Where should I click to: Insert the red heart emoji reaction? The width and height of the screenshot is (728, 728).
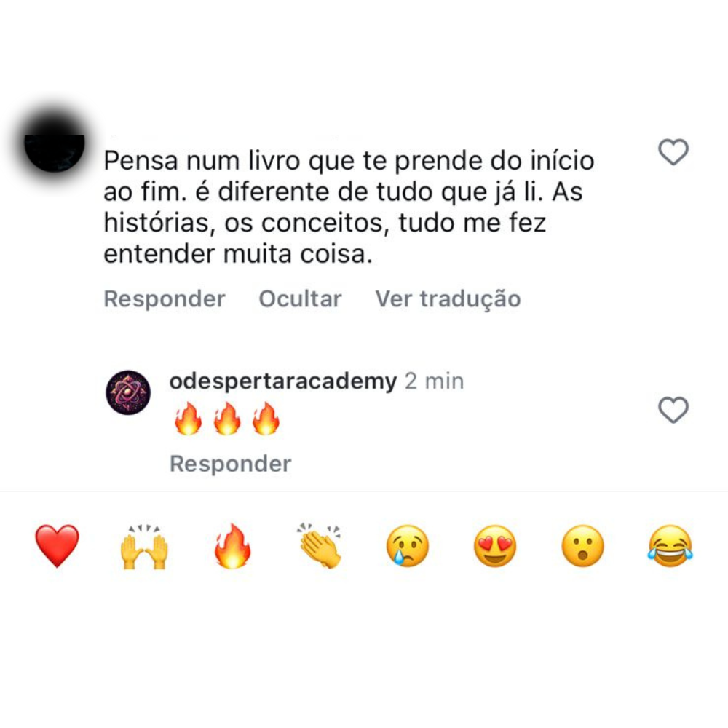pos(57,546)
